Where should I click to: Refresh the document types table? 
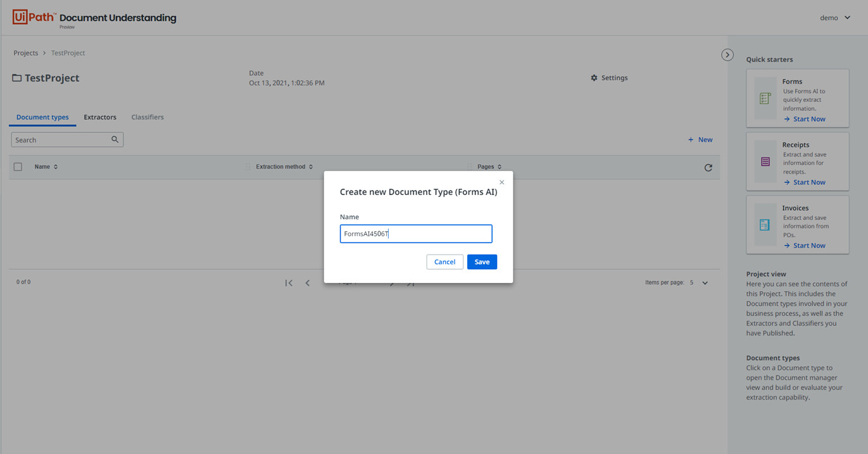pyautogui.click(x=708, y=168)
